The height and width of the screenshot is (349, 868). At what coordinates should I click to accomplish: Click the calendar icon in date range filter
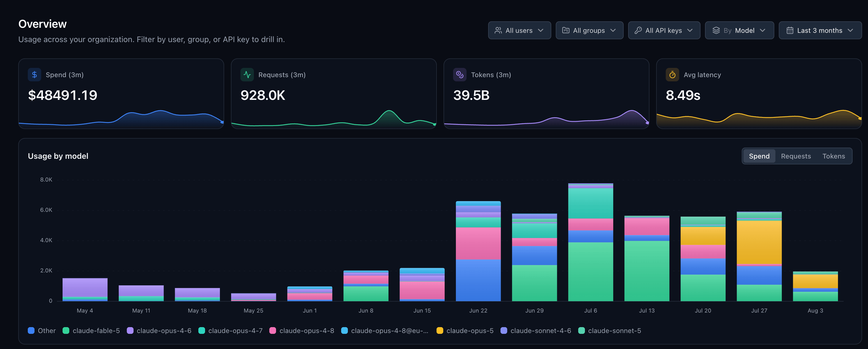tap(790, 30)
